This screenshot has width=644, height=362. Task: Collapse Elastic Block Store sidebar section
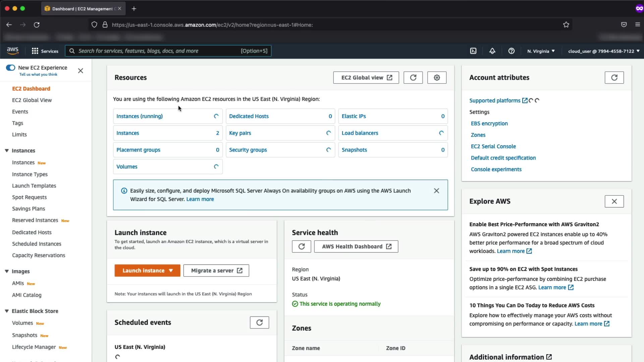[x=7, y=311]
